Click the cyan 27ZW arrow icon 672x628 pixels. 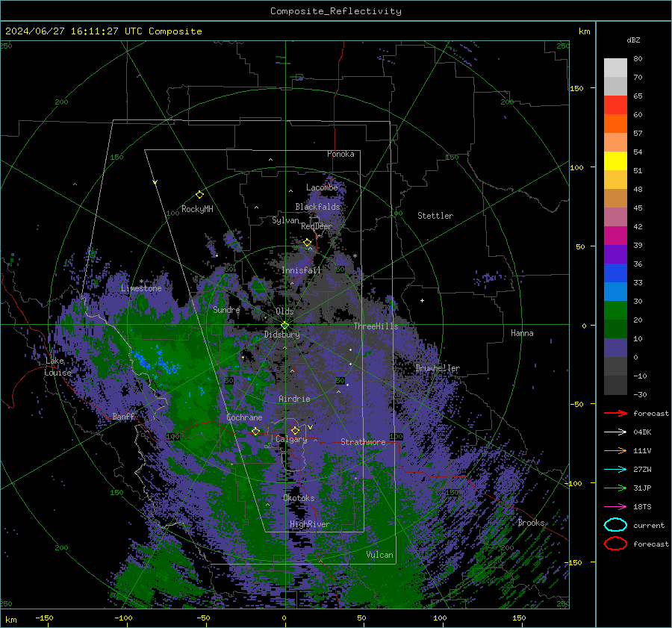click(x=615, y=470)
